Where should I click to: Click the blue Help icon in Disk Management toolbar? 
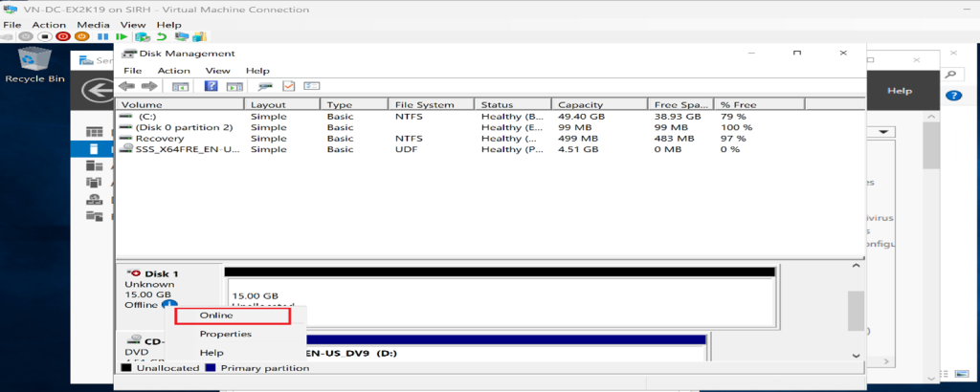211,86
